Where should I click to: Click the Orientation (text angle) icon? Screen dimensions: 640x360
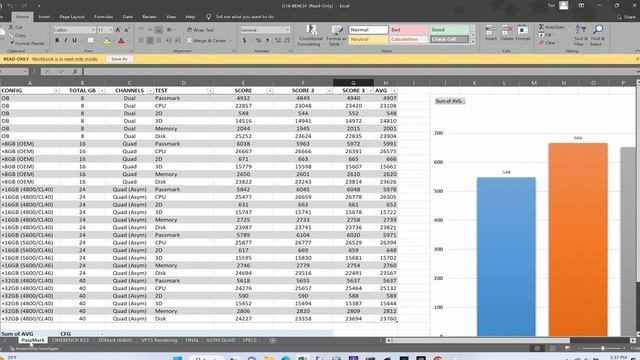[x=170, y=30]
